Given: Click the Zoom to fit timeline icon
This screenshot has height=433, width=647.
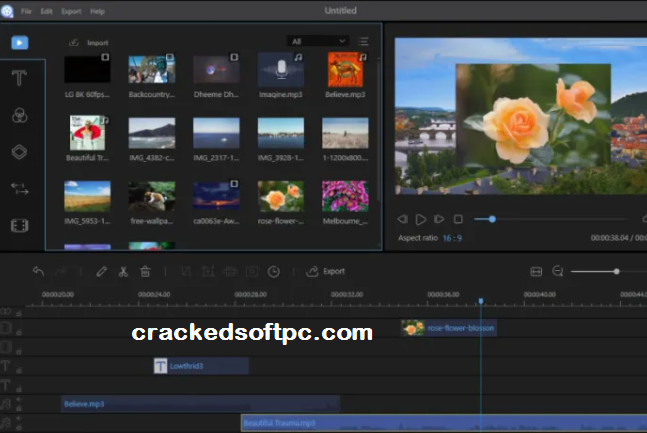Looking at the screenshot, I should (x=536, y=271).
